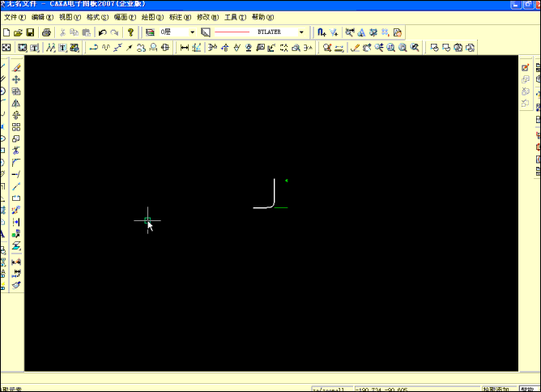Open the 修改 (Modify) menu

pos(207,17)
